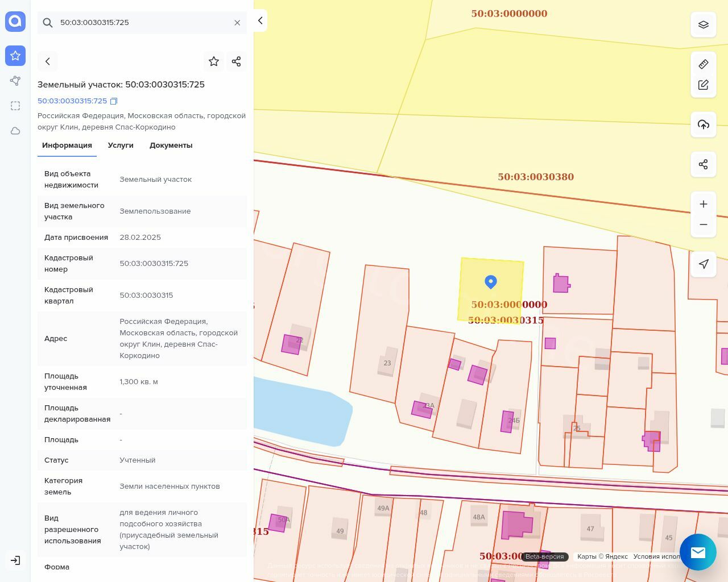Image resolution: width=728 pixels, height=582 pixels.
Task: Zoom out on the map
Action: point(703,225)
